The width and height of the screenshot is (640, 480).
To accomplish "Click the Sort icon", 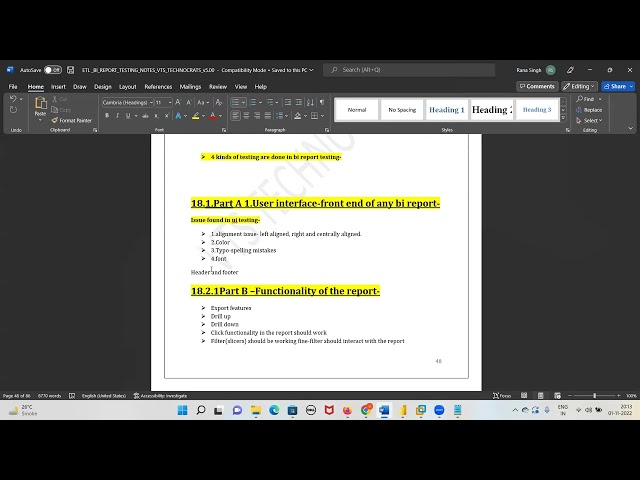I will tap(310, 102).
